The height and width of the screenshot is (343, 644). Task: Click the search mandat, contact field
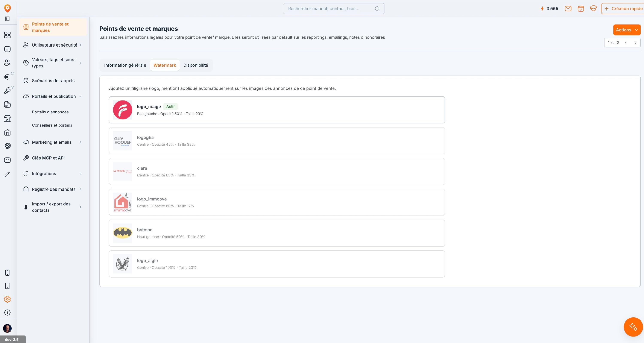click(x=334, y=9)
